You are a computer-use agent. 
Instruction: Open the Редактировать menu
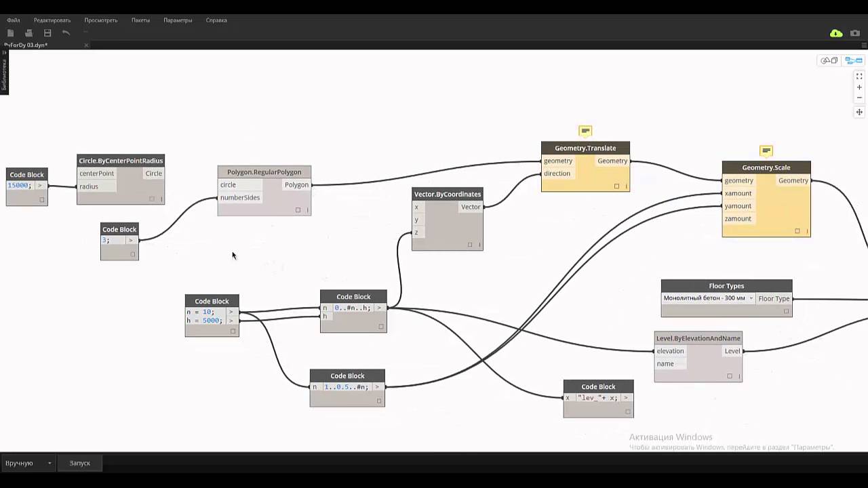(x=52, y=20)
